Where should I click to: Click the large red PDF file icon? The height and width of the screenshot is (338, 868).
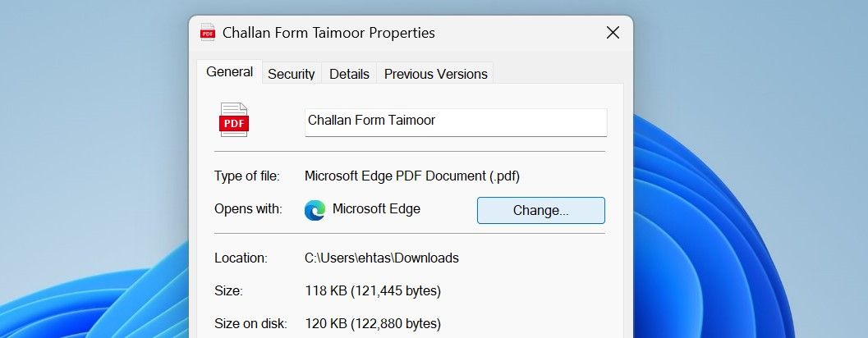click(233, 120)
